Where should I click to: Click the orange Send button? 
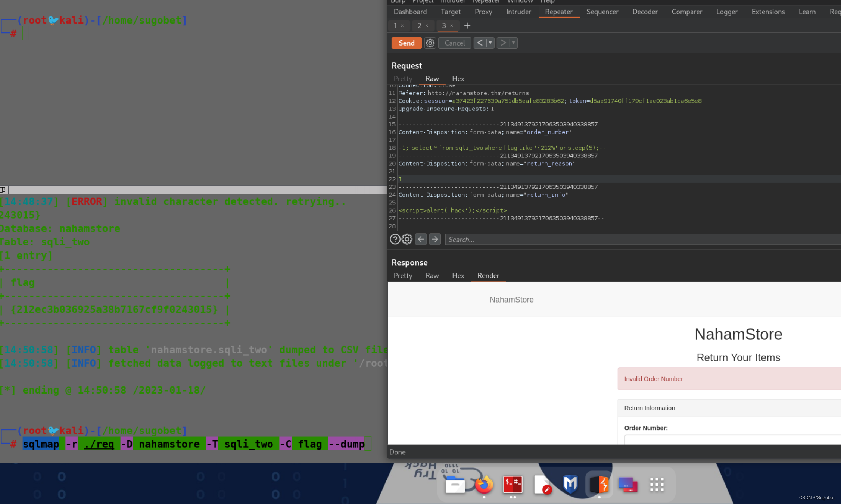click(407, 43)
